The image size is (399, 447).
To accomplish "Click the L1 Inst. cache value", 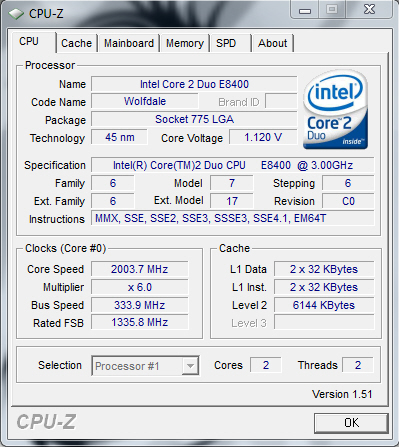I will coord(324,287).
